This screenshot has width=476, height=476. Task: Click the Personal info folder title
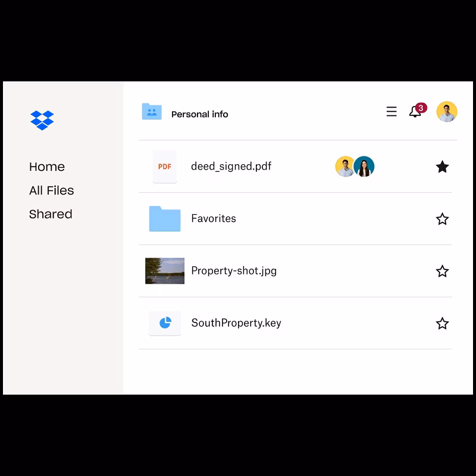click(199, 114)
